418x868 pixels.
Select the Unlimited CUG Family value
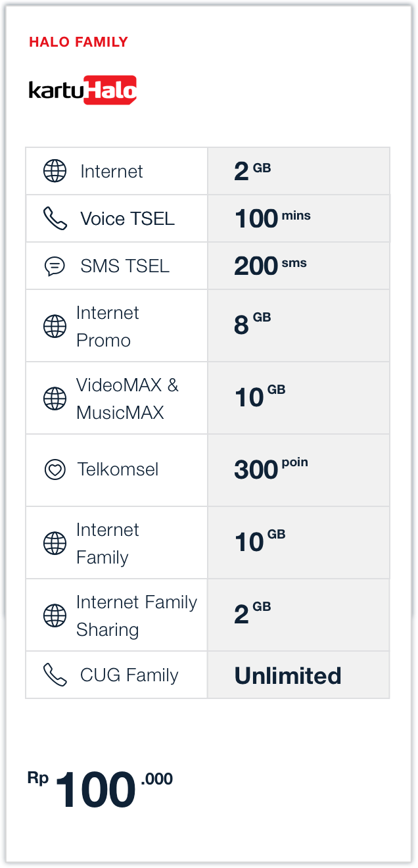click(288, 675)
